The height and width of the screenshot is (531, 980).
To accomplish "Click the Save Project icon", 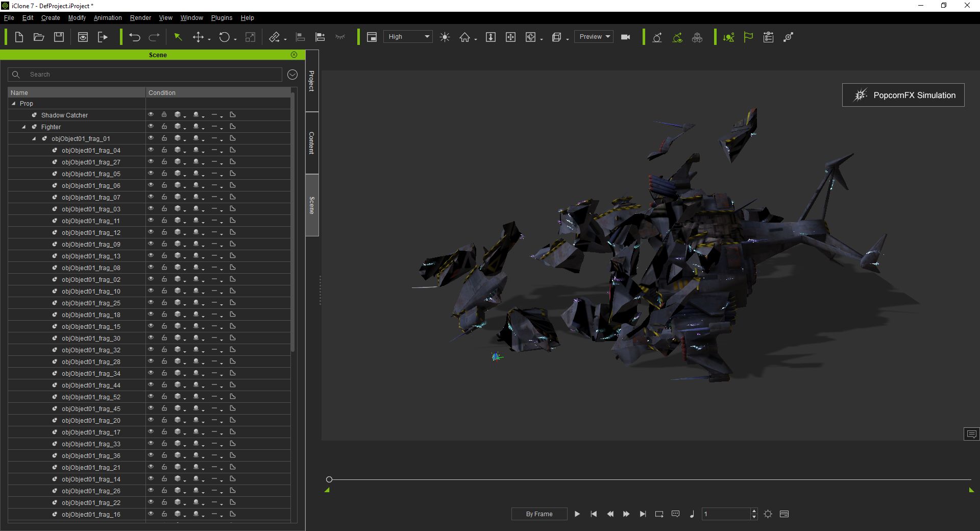I will 59,37.
